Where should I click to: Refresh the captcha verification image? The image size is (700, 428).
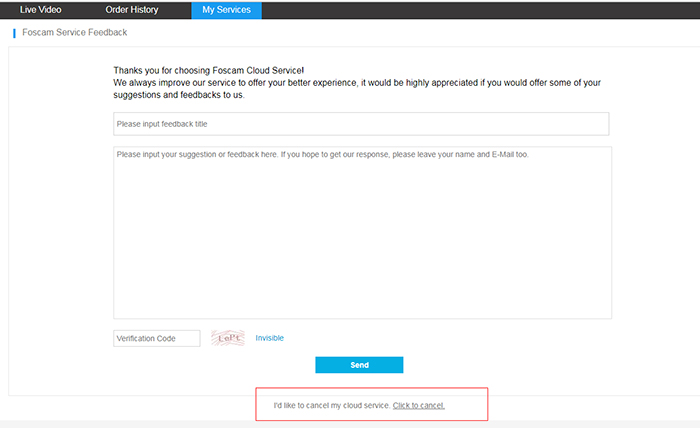[228, 338]
